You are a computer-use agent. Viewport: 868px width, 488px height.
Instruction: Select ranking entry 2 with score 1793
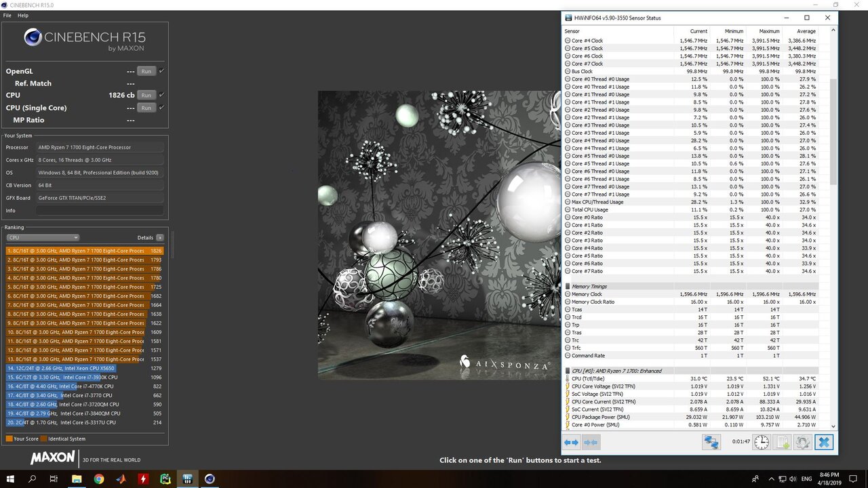[85, 260]
